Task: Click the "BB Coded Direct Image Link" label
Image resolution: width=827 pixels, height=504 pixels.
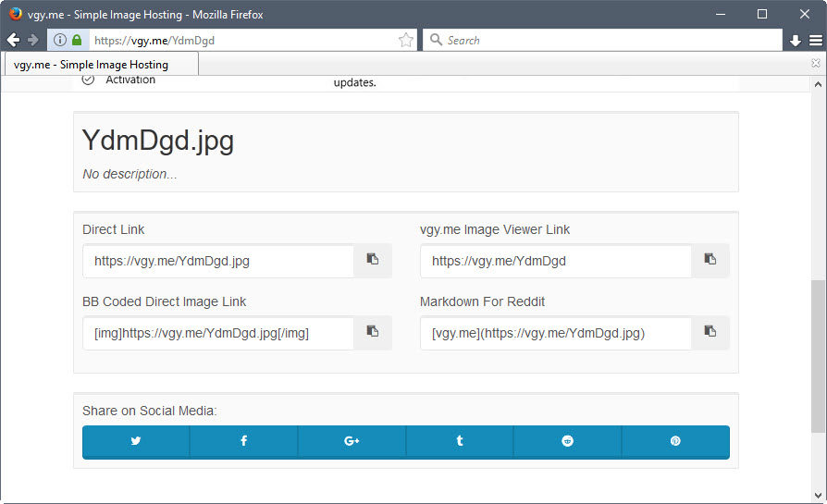Action: (x=164, y=301)
